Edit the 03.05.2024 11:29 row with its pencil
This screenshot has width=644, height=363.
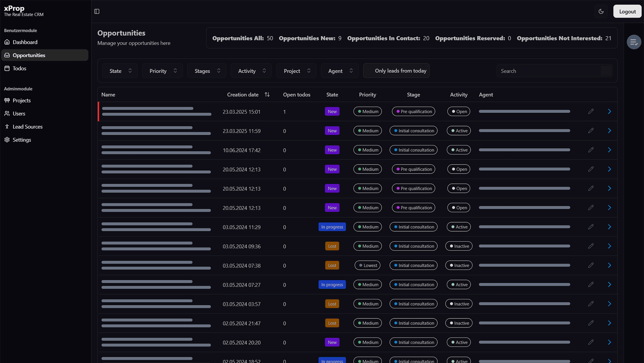tap(591, 227)
